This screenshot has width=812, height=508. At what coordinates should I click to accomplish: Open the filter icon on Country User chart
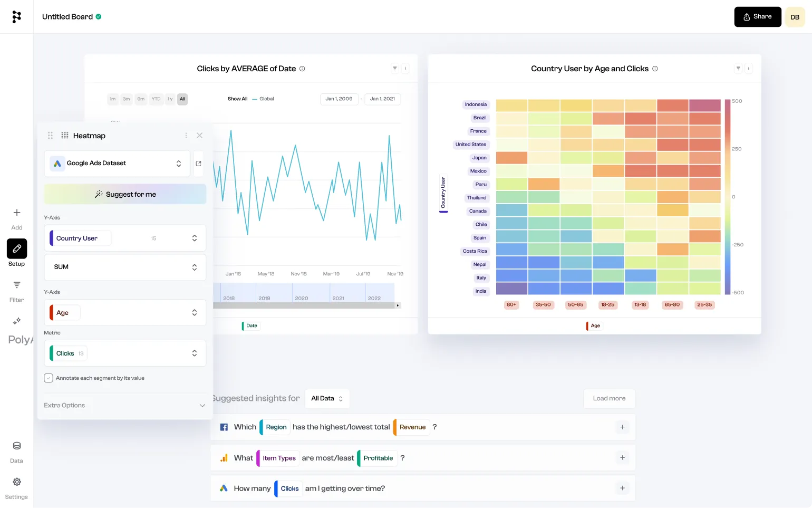(738, 68)
